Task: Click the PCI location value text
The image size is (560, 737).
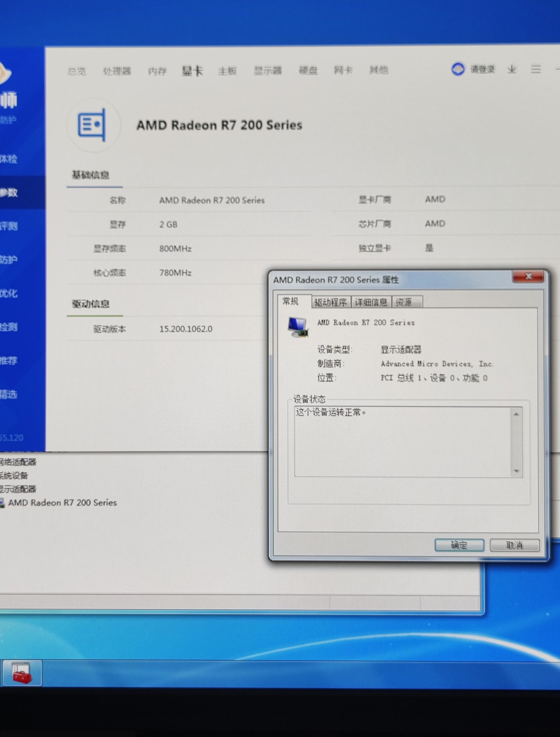Action: click(434, 378)
